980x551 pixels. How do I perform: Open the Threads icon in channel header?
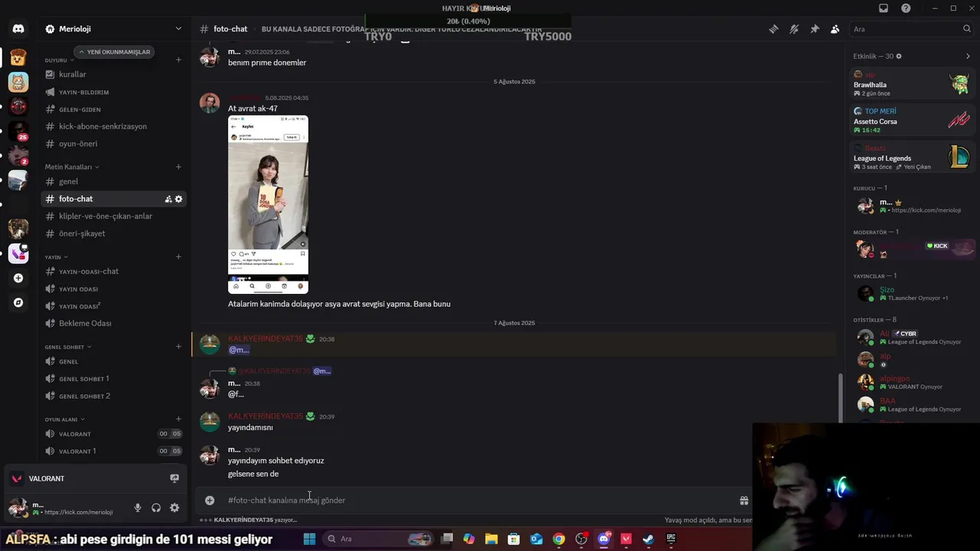tap(773, 29)
